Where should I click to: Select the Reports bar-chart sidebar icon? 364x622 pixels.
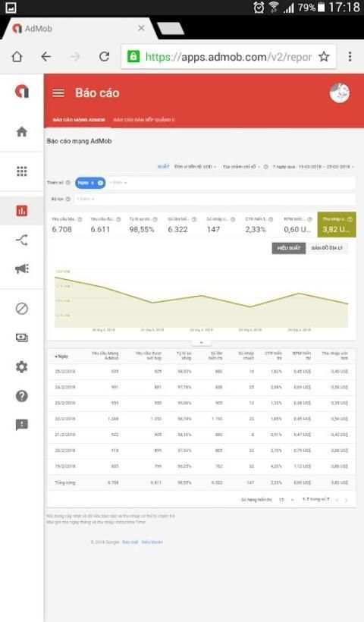pos(22,211)
